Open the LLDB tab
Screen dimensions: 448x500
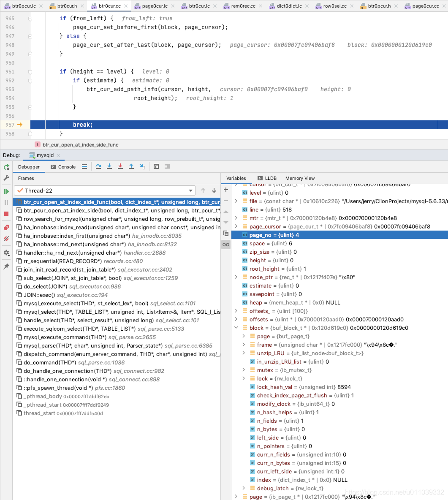coord(267,178)
